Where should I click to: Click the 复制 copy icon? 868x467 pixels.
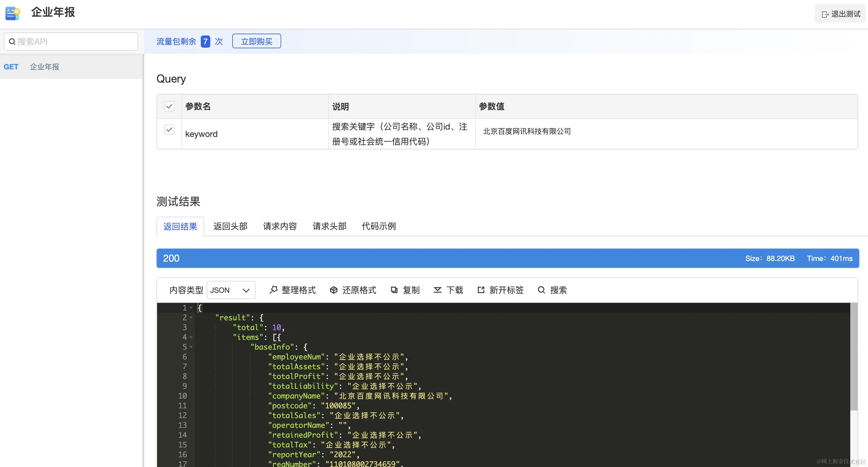[394, 290]
